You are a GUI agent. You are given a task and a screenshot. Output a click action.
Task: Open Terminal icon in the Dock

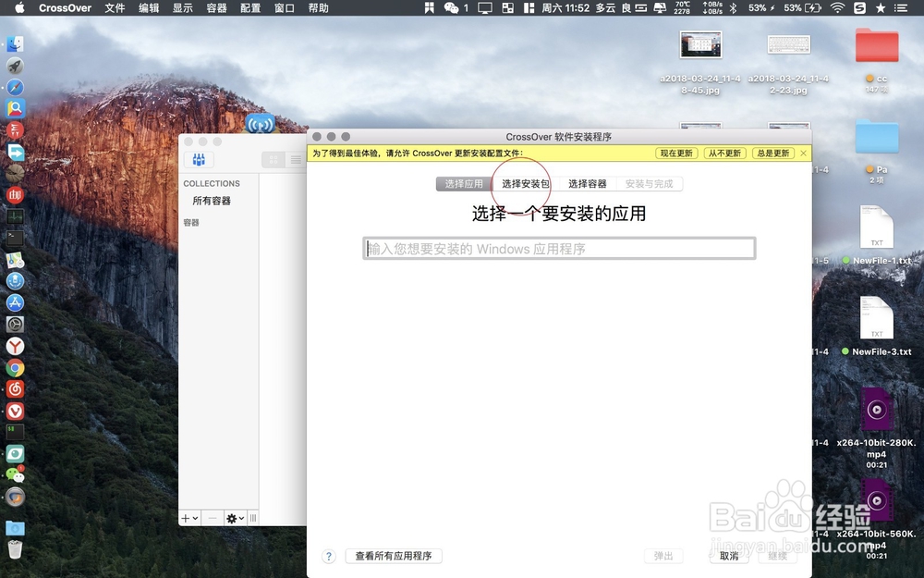15,239
